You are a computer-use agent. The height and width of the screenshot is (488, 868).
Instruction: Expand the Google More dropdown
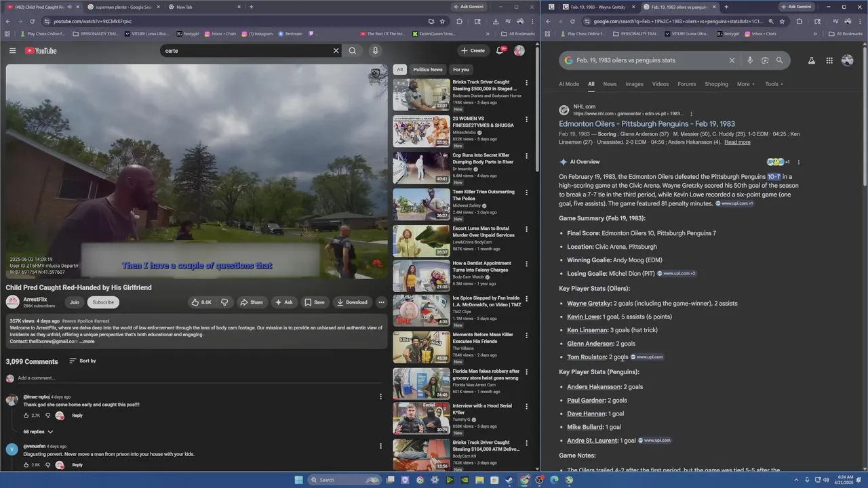click(x=746, y=84)
